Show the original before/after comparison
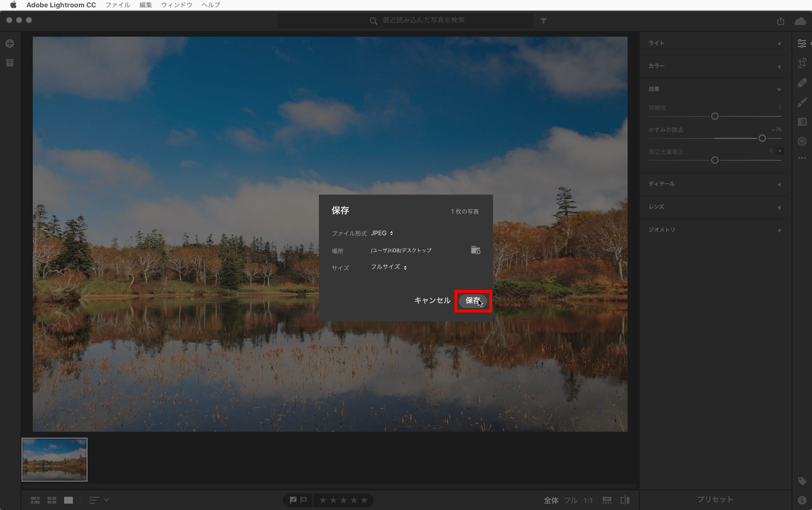Image resolution: width=812 pixels, height=510 pixels. [x=625, y=500]
